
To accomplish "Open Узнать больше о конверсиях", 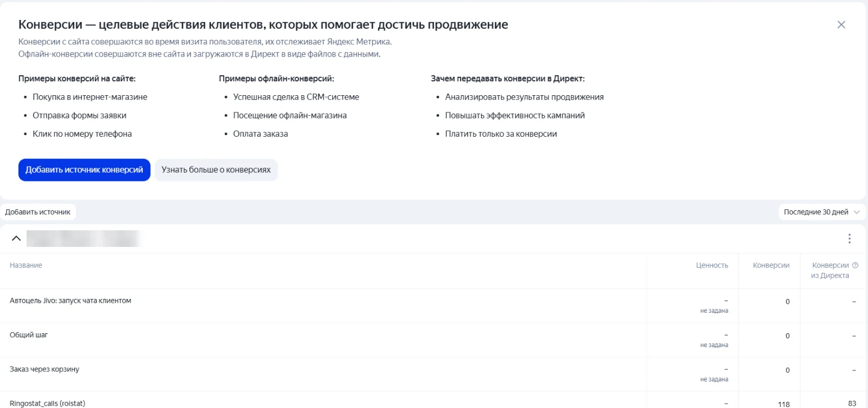I will point(216,170).
